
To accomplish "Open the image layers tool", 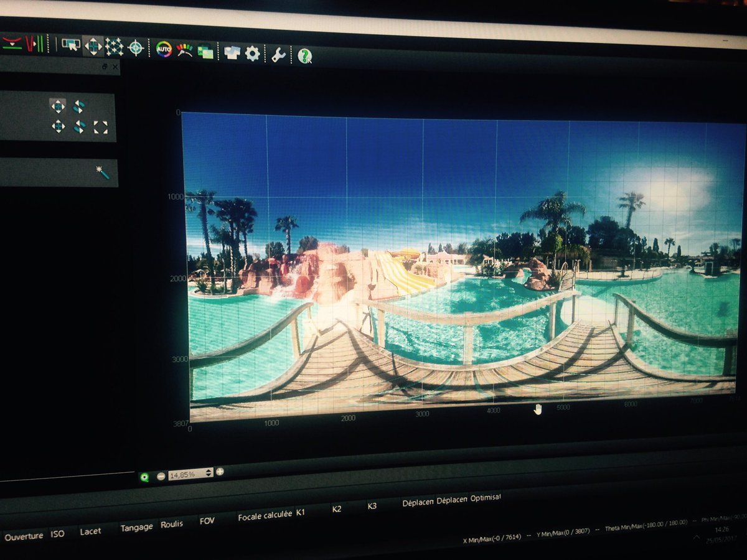I will 232,53.
